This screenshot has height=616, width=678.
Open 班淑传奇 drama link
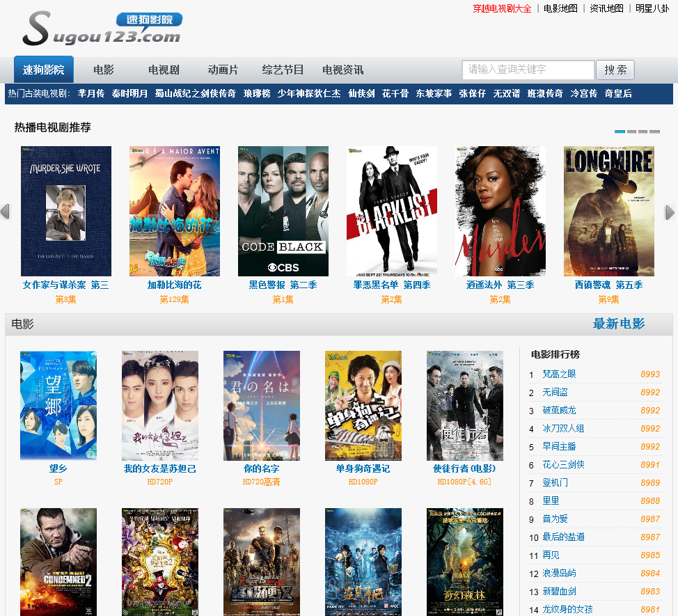[x=545, y=93]
